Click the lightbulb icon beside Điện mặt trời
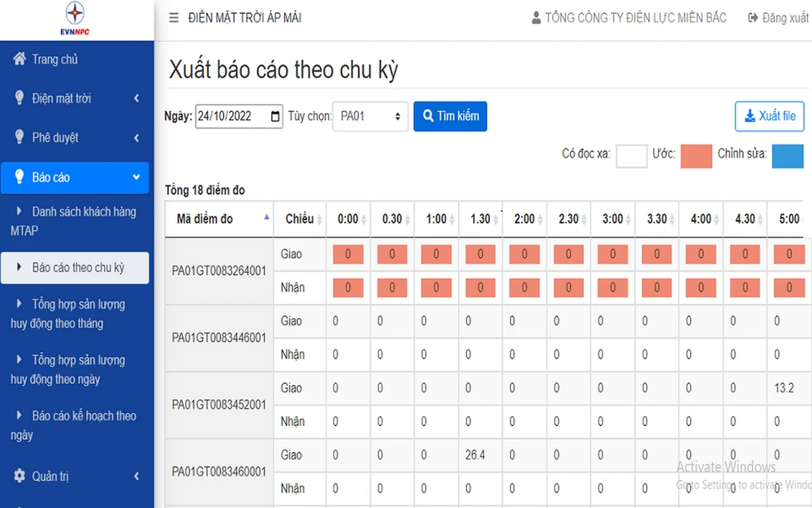 [x=19, y=98]
